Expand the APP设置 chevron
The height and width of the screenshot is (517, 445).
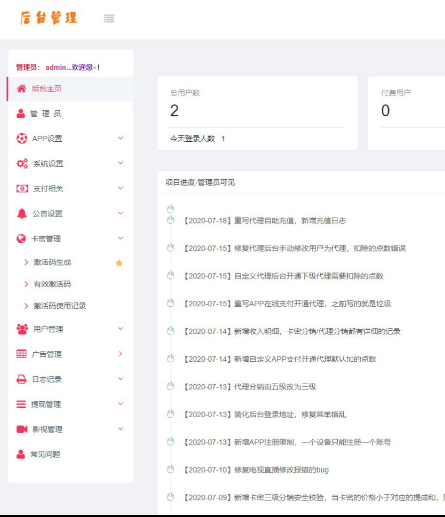click(121, 138)
